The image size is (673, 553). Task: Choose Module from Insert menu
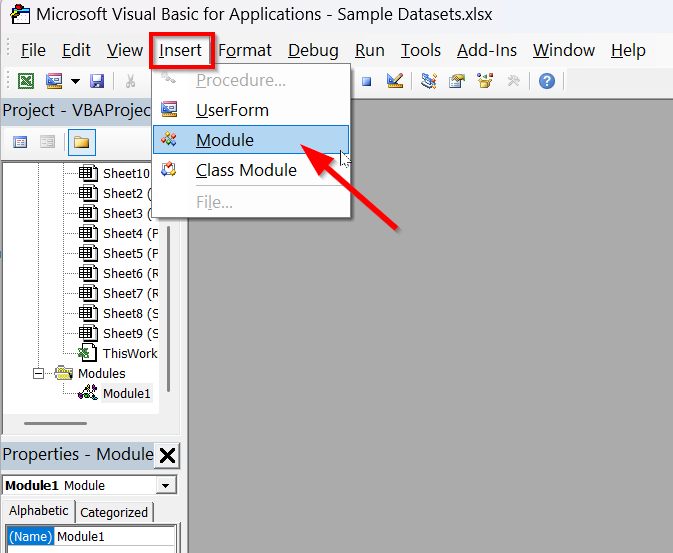click(x=252, y=140)
